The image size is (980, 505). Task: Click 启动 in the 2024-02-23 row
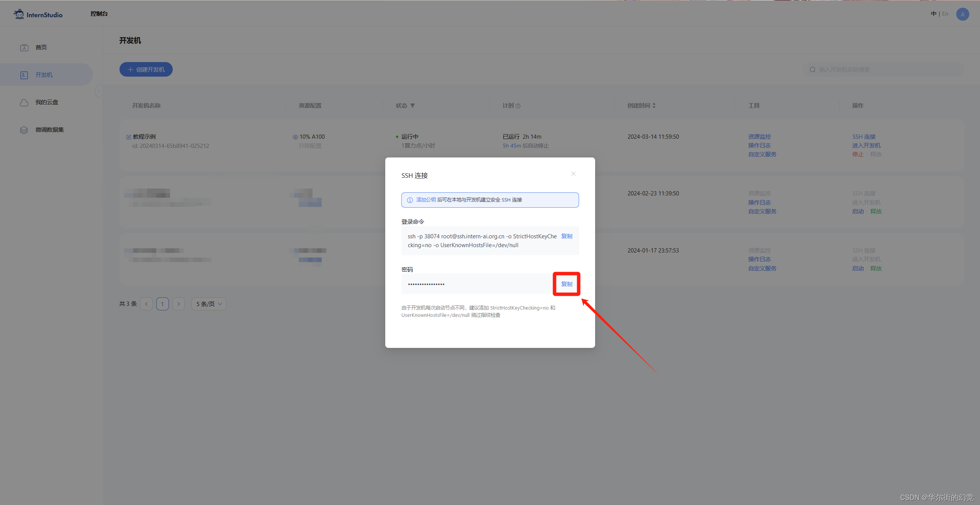(x=858, y=211)
